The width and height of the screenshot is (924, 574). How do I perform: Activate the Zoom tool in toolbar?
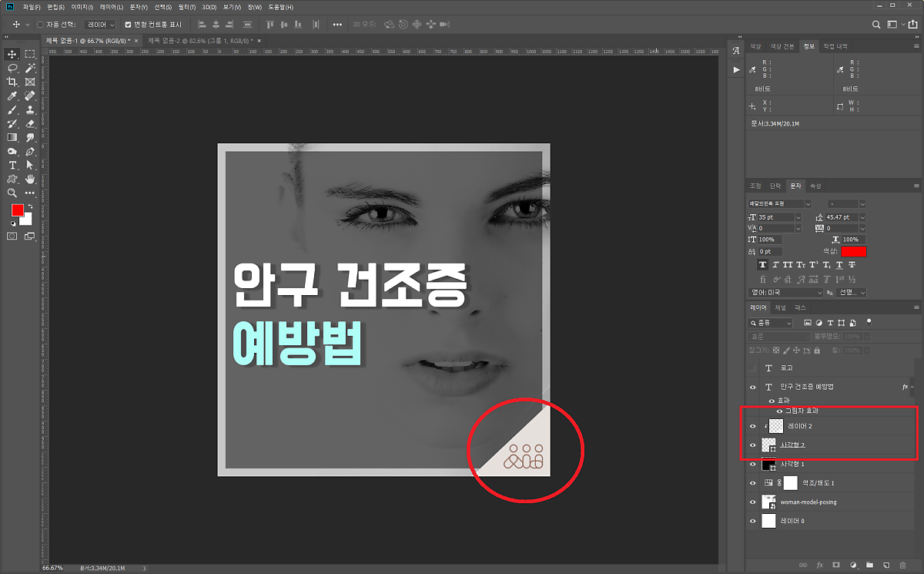click(12, 193)
